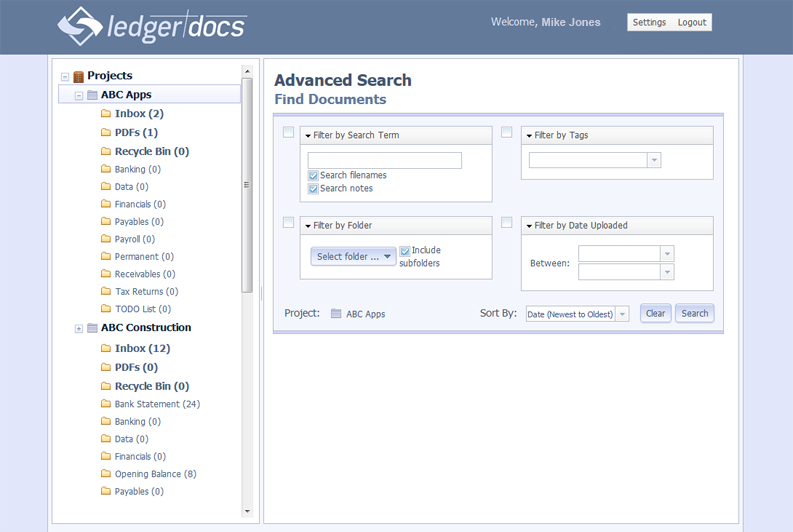Select ABC Construction Financials (0) folder
Screen dimensions: 793x532
[140, 456]
